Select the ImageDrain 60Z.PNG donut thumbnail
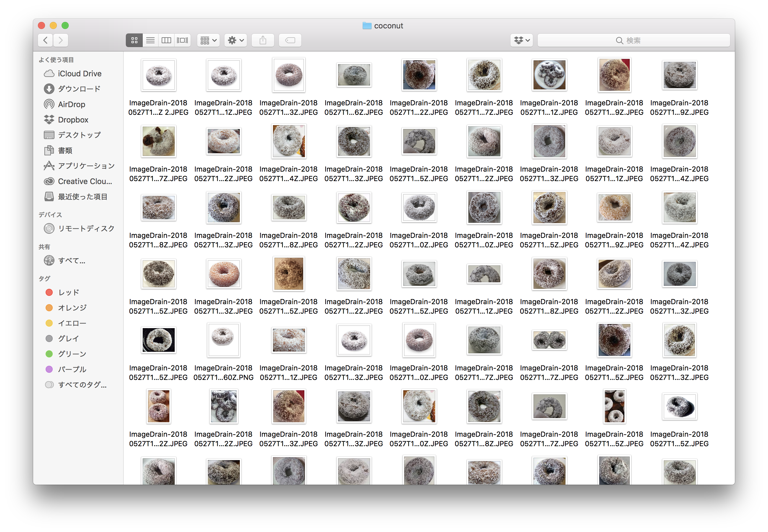Image resolution: width=768 pixels, height=532 pixels. coord(224,339)
